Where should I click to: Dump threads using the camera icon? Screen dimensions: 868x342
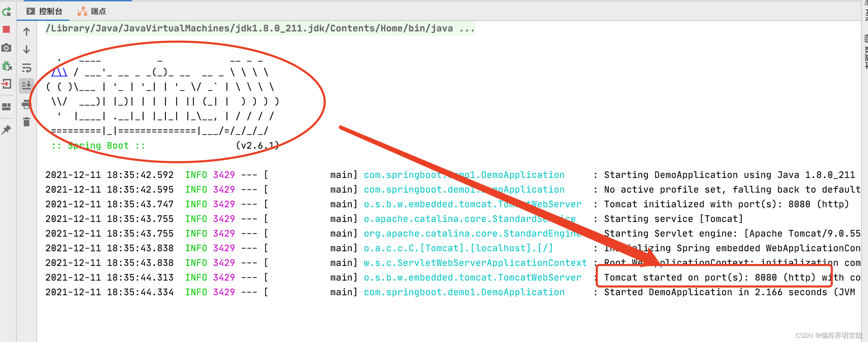tap(6, 47)
